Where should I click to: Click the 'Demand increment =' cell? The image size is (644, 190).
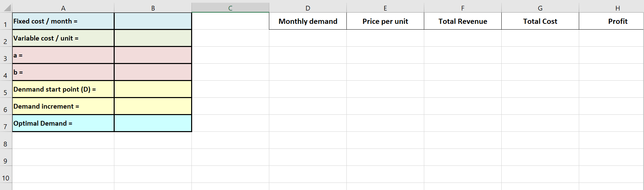coord(63,106)
